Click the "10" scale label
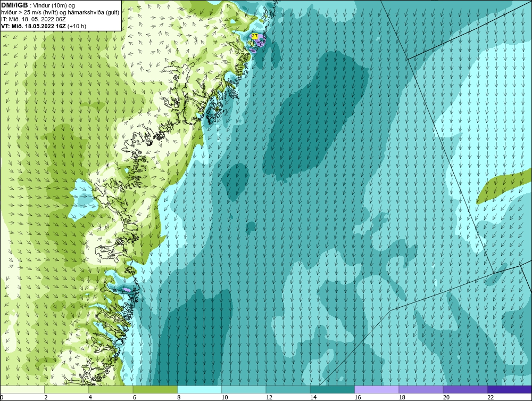Screen dimensions: 532x401 point(225,397)
